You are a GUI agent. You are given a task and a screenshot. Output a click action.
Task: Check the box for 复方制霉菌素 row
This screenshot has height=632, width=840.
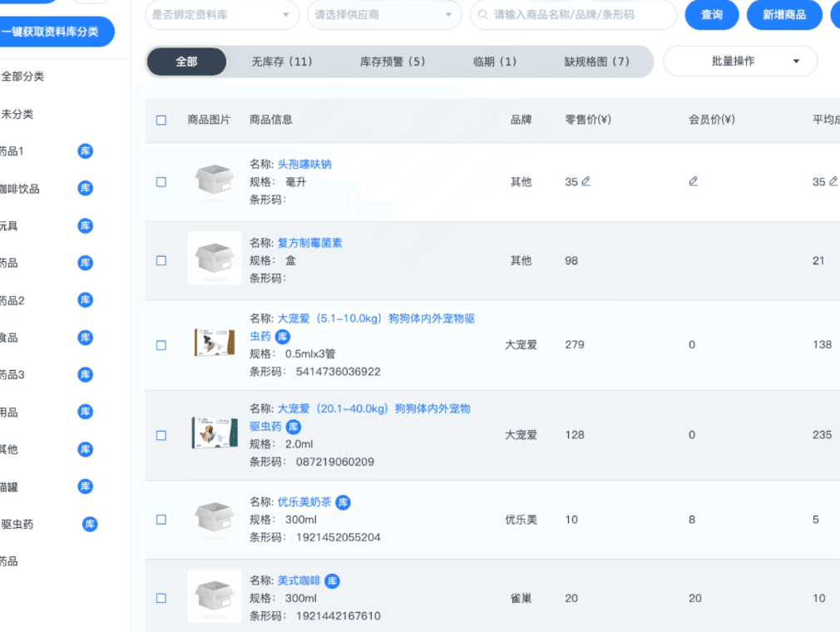point(161,261)
